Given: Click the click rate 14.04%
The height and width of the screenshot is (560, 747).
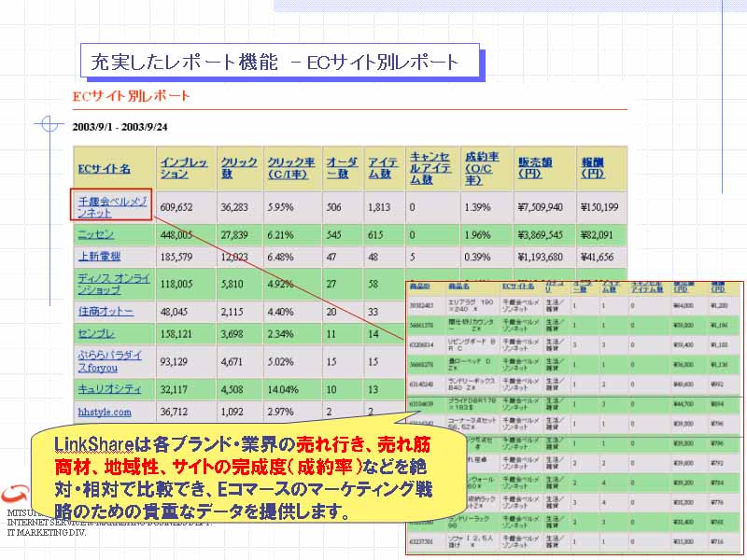Looking at the screenshot, I should pos(283,389).
